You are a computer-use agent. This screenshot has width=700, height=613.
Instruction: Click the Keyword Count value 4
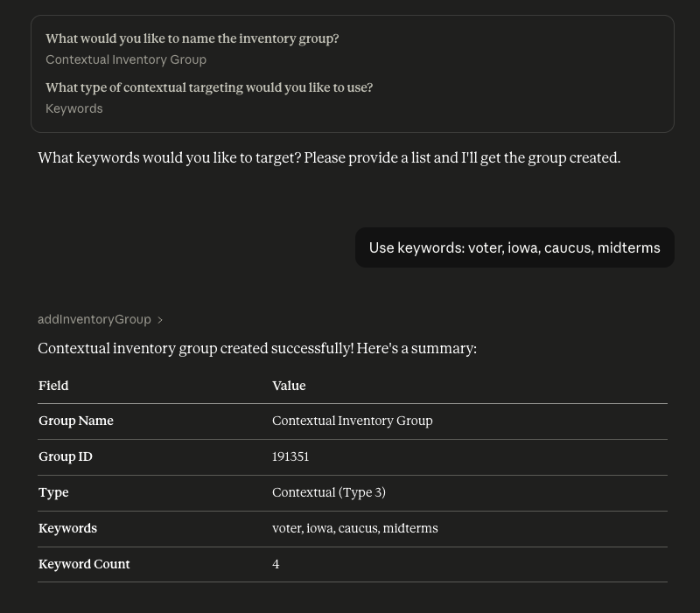coord(276,564)
